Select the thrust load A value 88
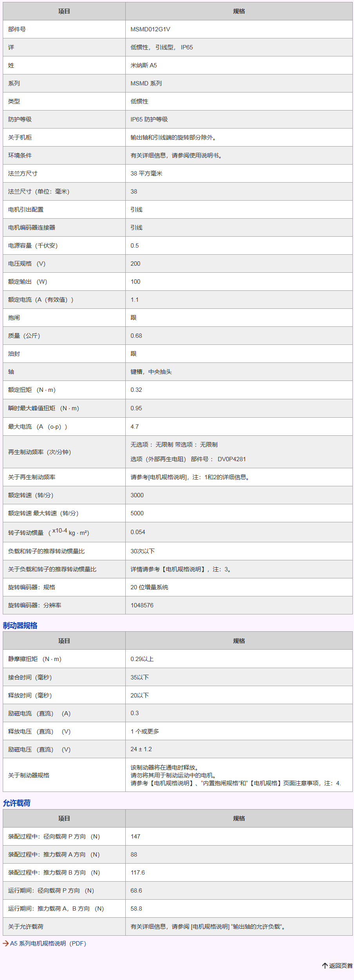Viewport: 354px width, 980px height. (x=134, y=855)
